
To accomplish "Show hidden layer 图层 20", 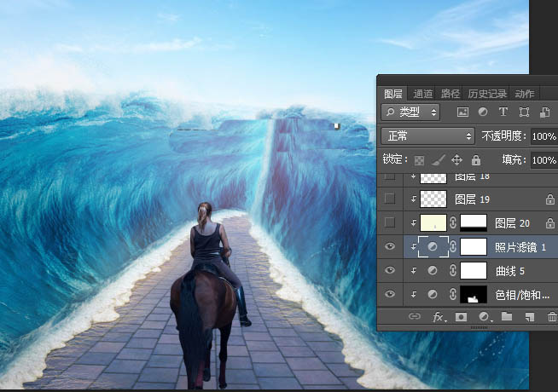I will pyautogui.click(x=390, y=222).
